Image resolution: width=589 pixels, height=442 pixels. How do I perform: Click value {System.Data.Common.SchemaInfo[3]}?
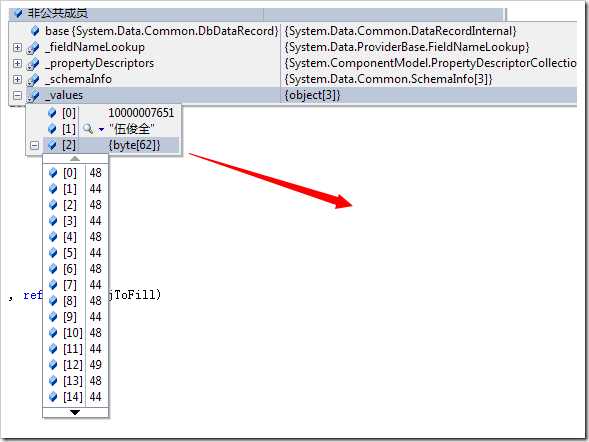coord(388,79)
